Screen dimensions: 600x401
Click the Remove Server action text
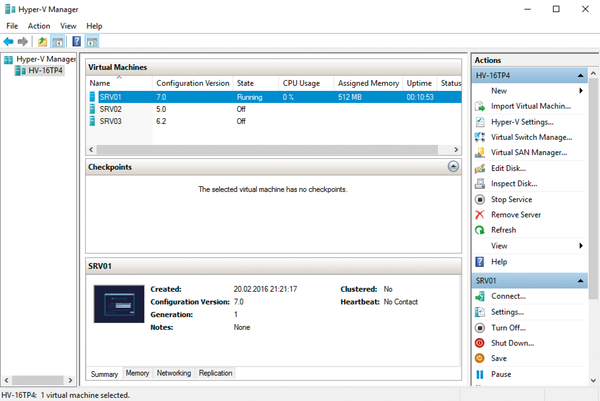tap(516, 215)
